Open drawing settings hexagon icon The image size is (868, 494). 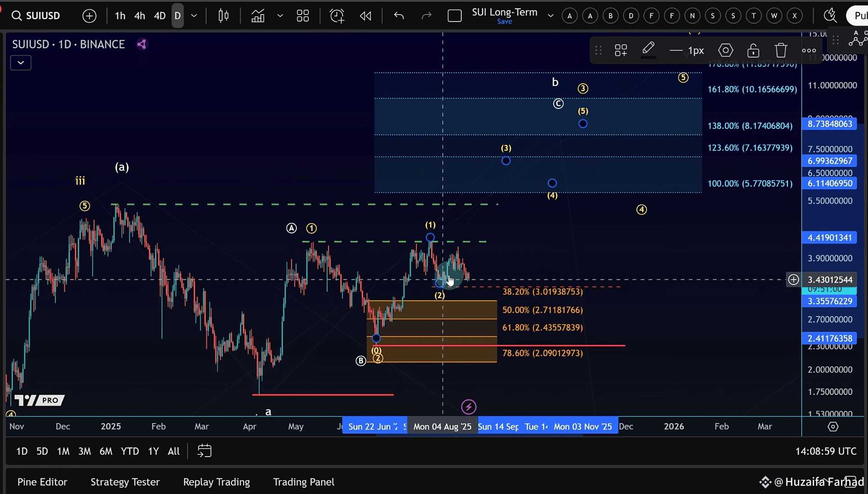(x=726, y=50)
